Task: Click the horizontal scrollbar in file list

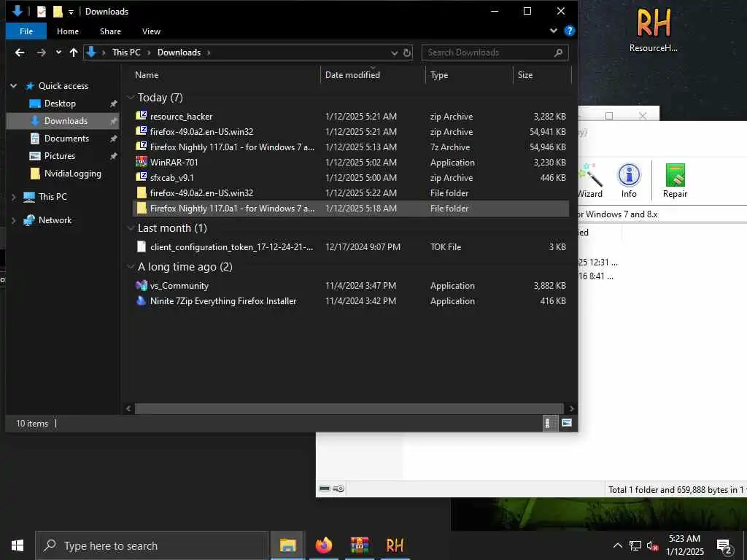Action: [x=349, y=408]
